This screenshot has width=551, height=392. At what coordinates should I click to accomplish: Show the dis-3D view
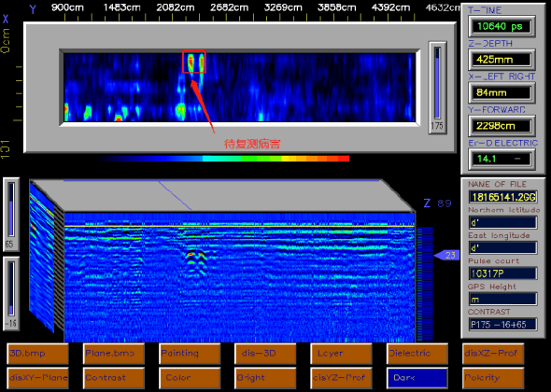pos(265,354)
